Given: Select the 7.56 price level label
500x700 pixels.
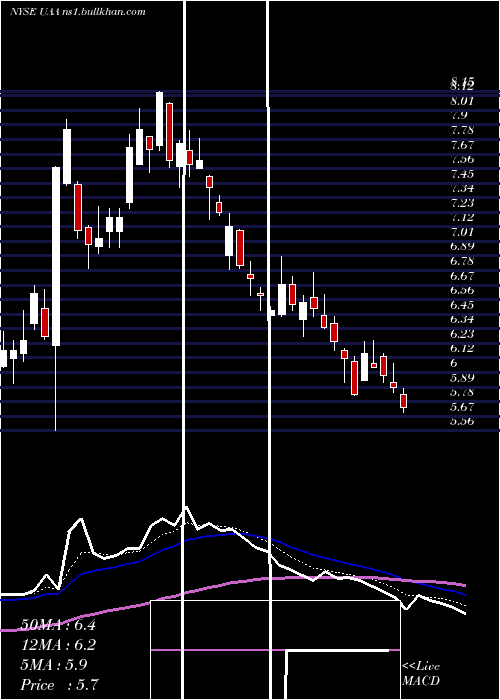Looking at the screenshot, I should [x=462, y=159].
